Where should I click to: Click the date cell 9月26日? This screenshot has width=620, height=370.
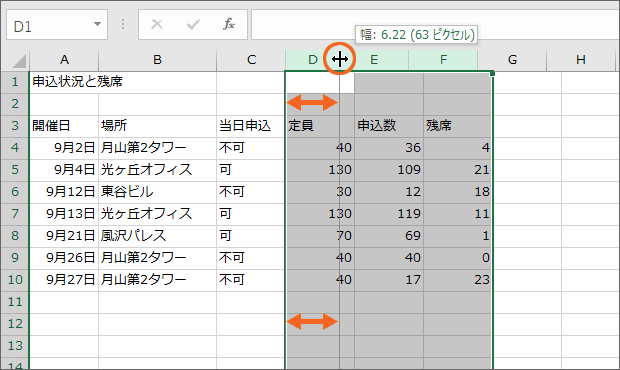pos(64,258)
